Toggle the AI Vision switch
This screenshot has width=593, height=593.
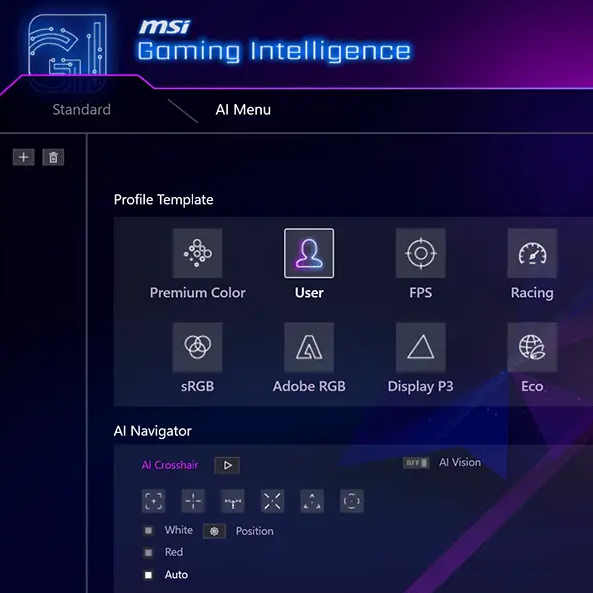[416, 463]
